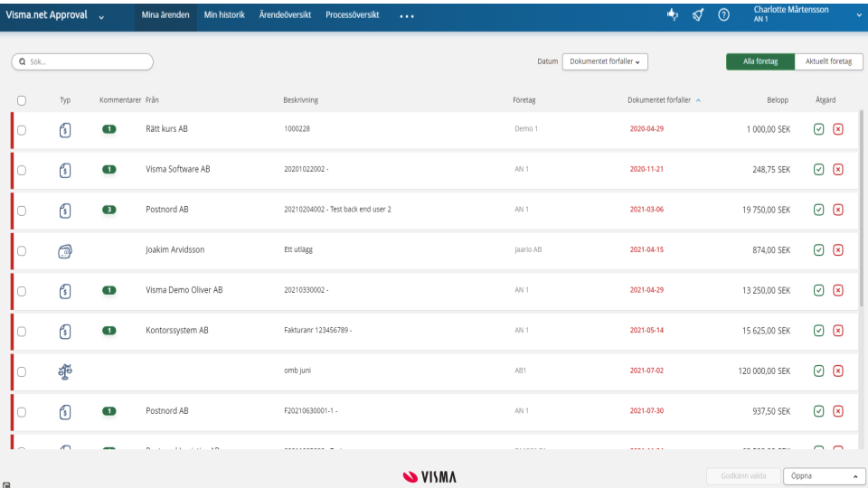Click the Godkänn valda button

point(743,476)
